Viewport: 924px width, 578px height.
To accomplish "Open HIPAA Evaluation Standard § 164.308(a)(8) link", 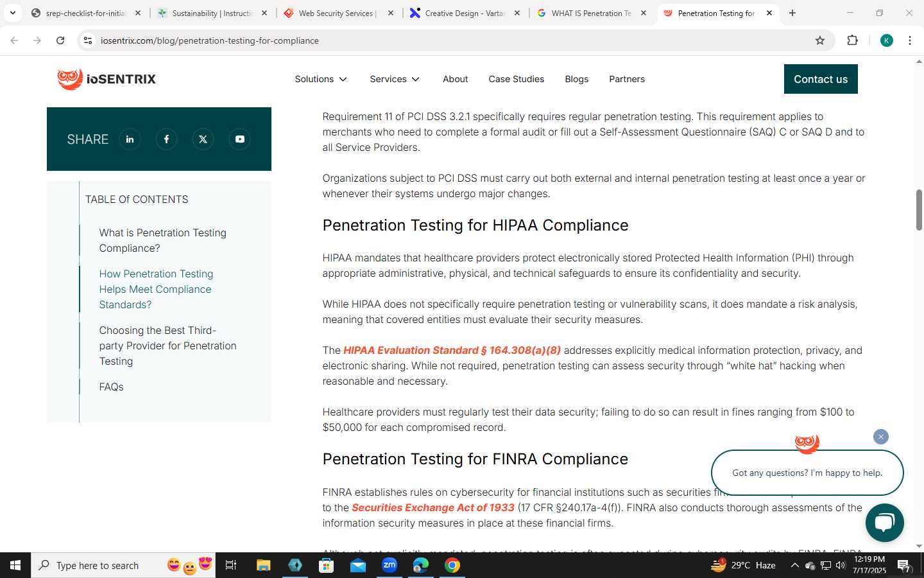I will tap(452, 350).
